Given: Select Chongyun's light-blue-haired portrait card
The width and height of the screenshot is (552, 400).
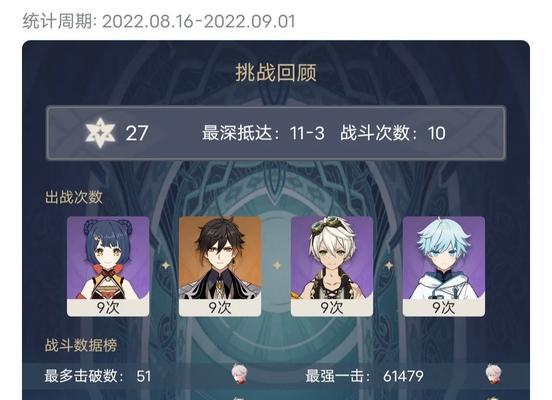Looking at the screenshot, I should pyautogui.click(x=444, y=266).
